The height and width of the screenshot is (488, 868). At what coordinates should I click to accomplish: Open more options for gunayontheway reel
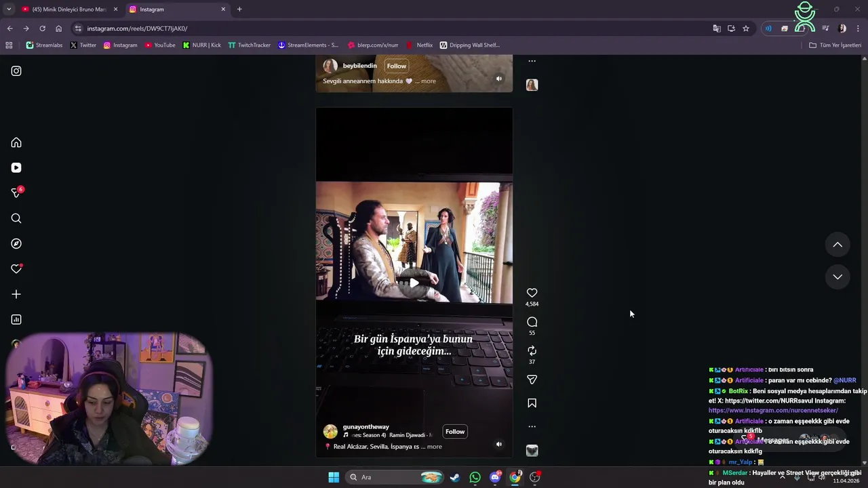532,426
